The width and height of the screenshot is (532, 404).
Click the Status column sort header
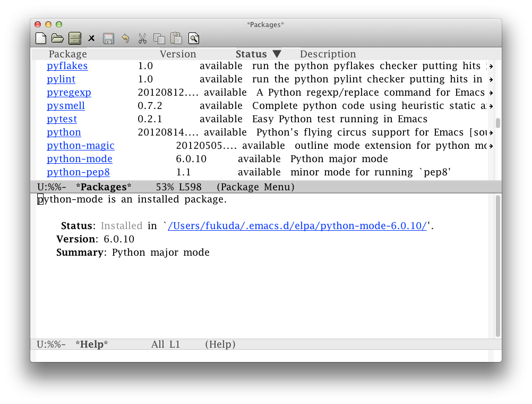pos(259,54)
